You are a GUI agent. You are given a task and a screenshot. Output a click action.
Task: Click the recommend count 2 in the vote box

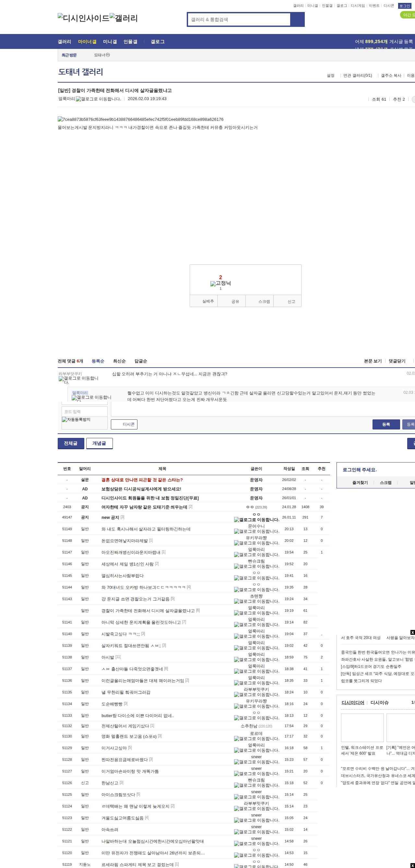[x=221, y=277]
